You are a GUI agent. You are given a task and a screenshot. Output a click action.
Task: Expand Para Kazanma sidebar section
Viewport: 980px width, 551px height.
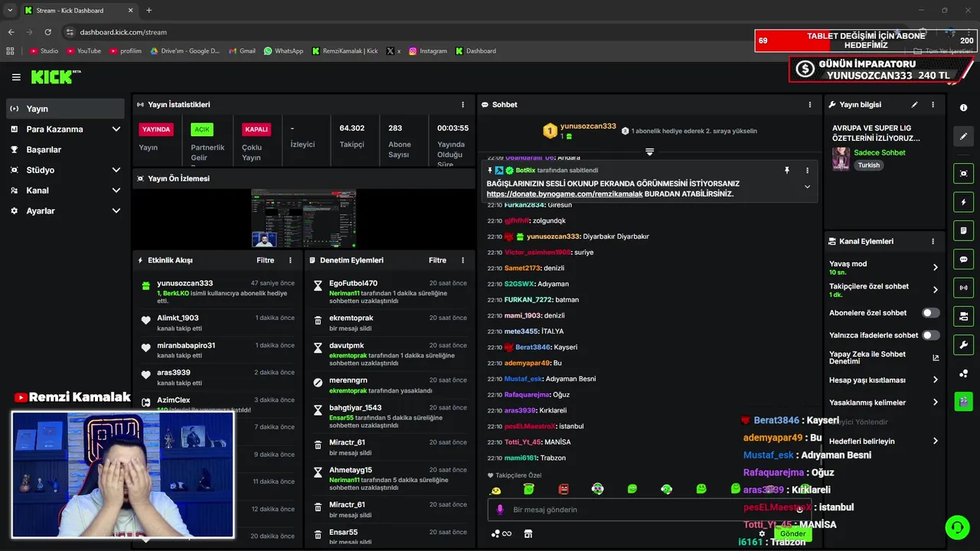[x=116, y=129]
